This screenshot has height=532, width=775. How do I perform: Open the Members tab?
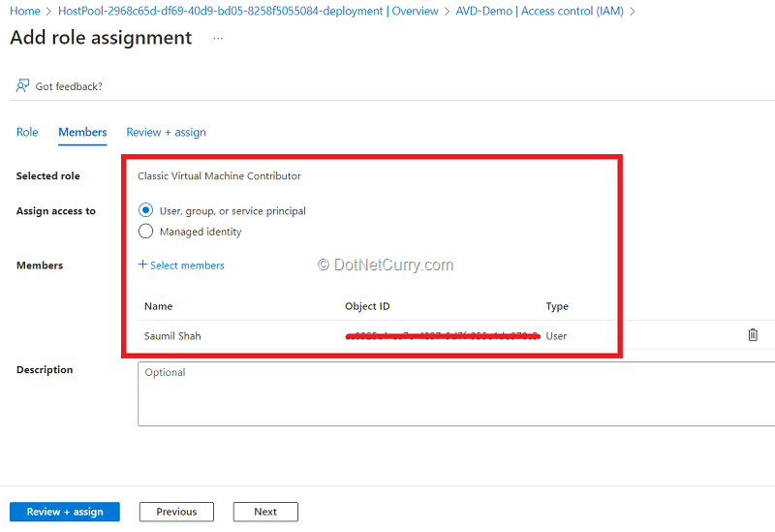[82, 132]
